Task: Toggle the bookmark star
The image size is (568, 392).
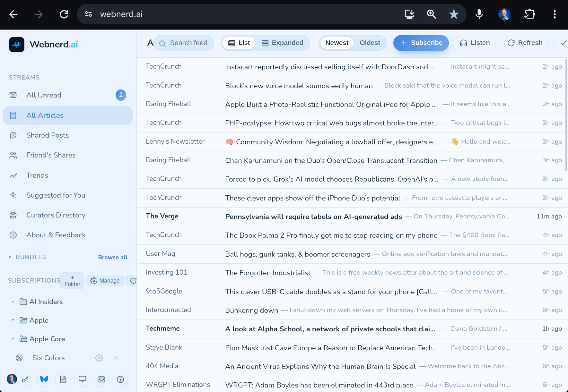Action: point(454,14)
